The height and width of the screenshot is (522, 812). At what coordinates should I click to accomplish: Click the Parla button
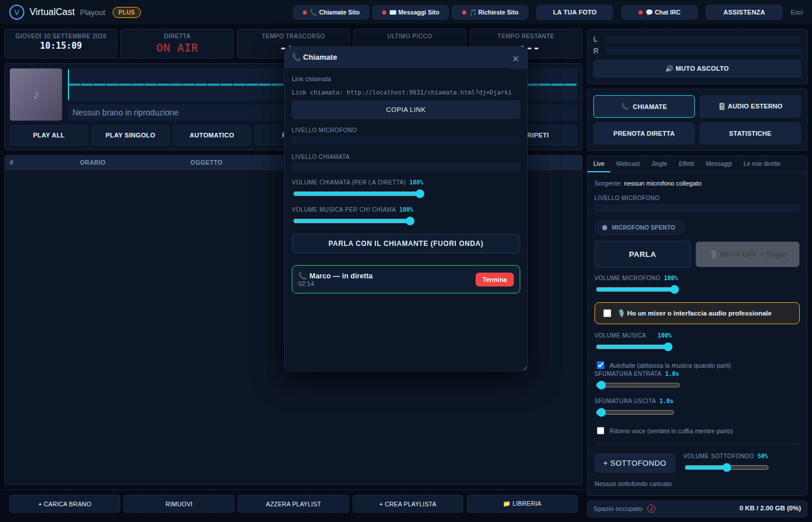point(643,254)
